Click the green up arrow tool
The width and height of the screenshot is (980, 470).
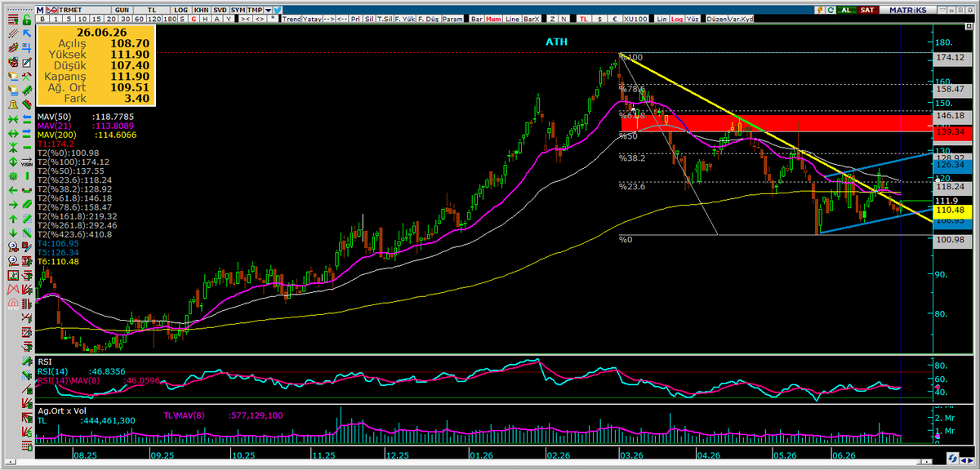pyautogui.click(x=14, y=218)
